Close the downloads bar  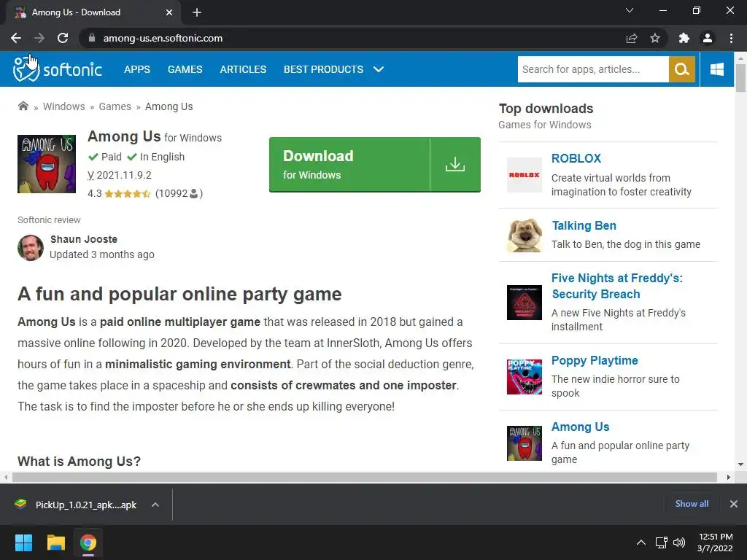(734, 504)
